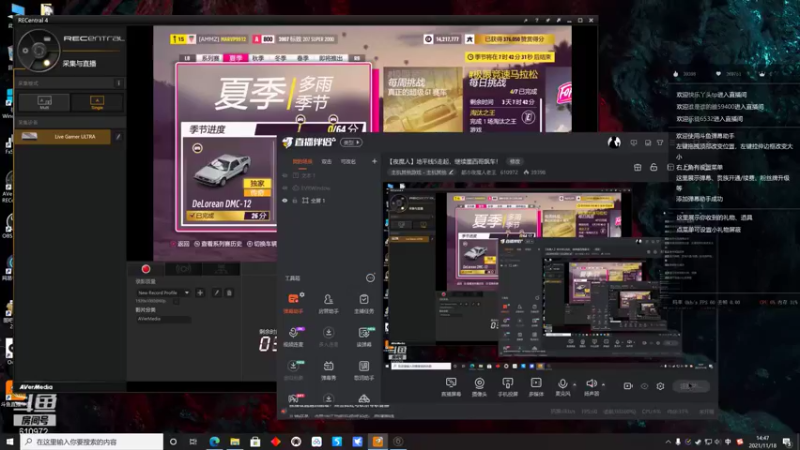
Task: Click 修改 to edit stream title
Action: tap(515, 161)
